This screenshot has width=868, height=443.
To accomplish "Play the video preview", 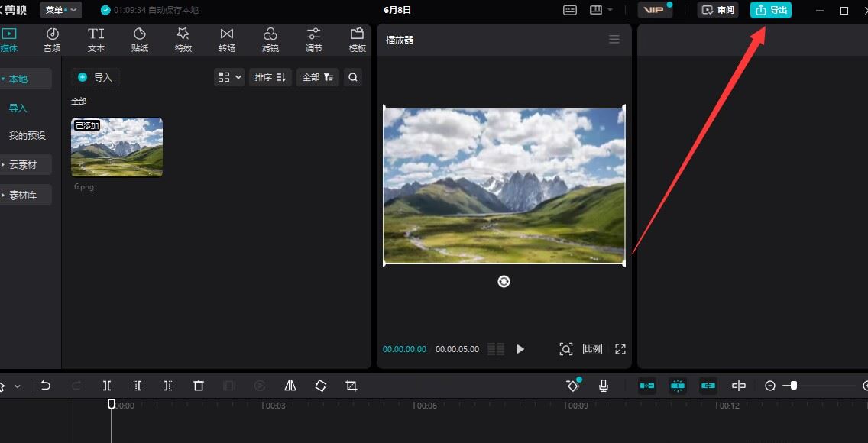I will (x=520, y=349).
